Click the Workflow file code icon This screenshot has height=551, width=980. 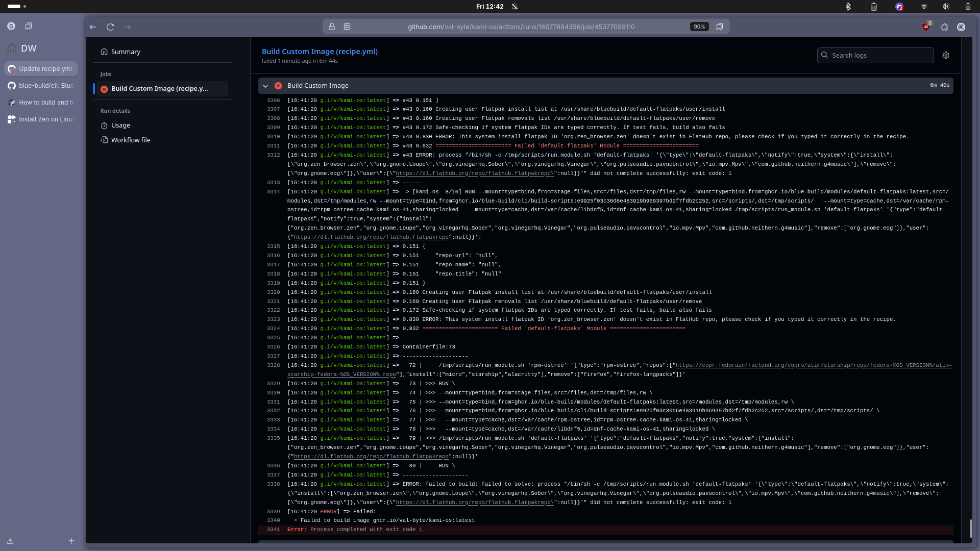[104, 140]
